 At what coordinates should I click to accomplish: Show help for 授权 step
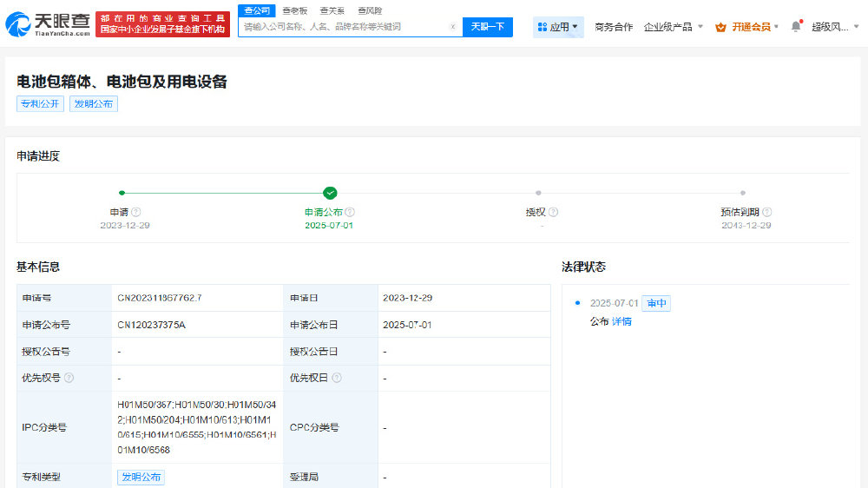click(x=553, y=212)
